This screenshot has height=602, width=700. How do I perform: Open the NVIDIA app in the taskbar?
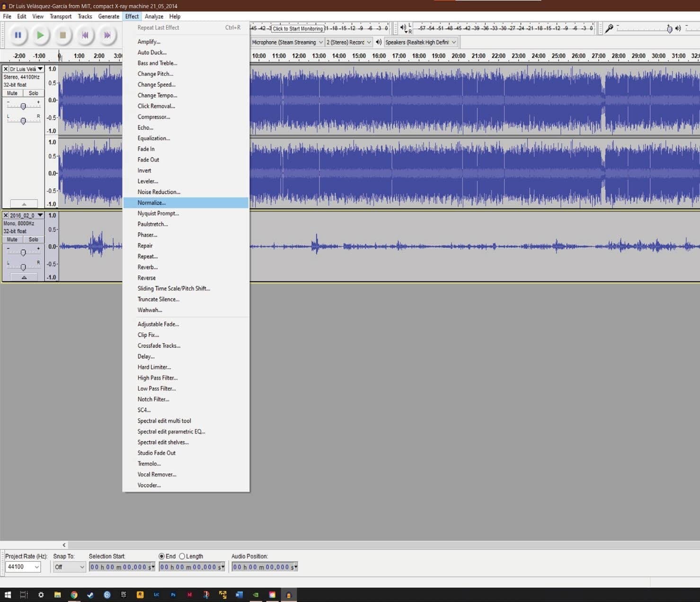coord(256,595)
